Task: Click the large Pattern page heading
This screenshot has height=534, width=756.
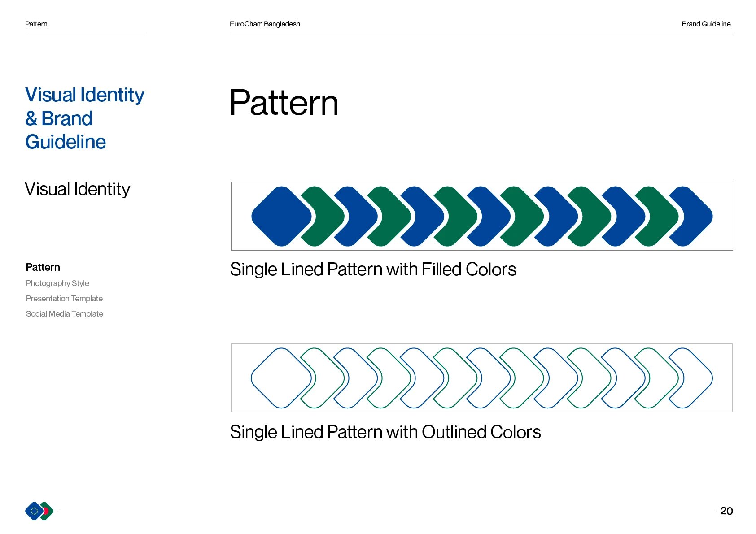Action: (284, 103)
